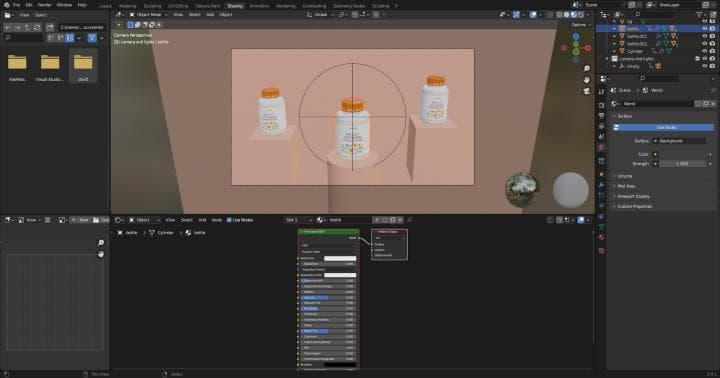Click the zoom magnifier icon in viewport

586,68
